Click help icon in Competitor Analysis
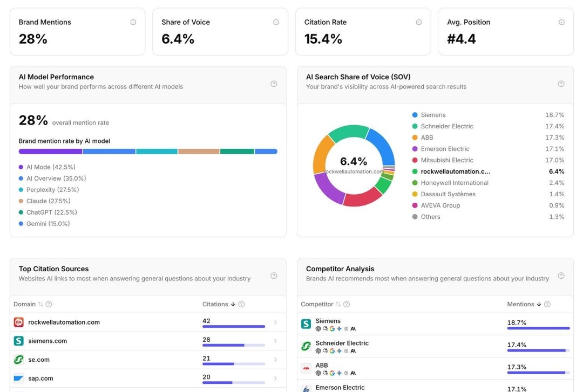583x392 pixels. [561, 276]
